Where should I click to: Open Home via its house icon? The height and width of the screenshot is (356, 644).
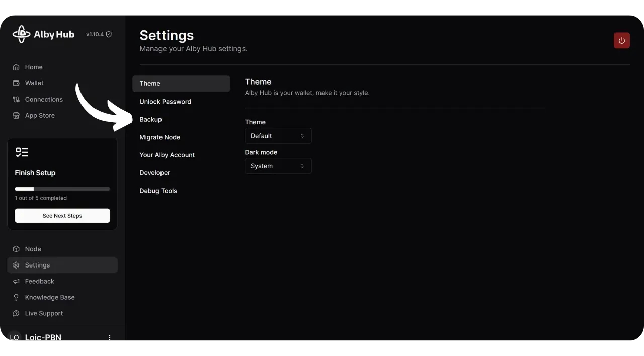(x=16, y=67)
